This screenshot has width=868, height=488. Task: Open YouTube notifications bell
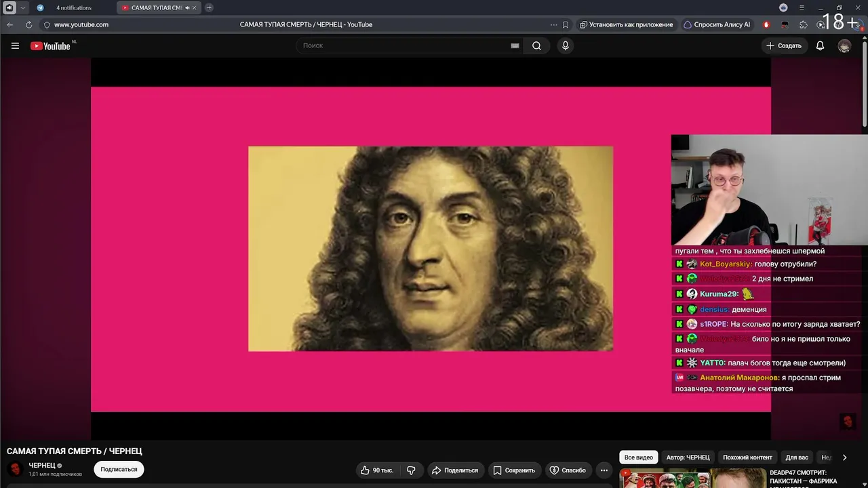tap(820, 46)
